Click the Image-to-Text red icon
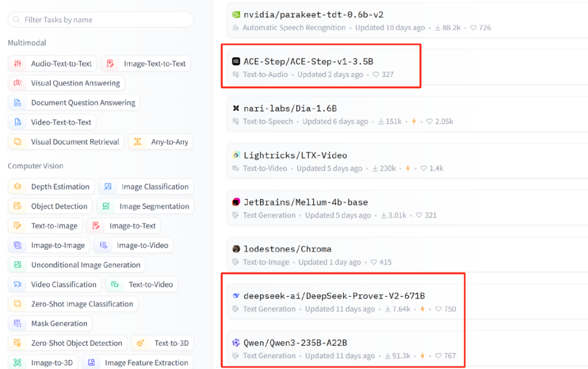 tap(96, 226)
